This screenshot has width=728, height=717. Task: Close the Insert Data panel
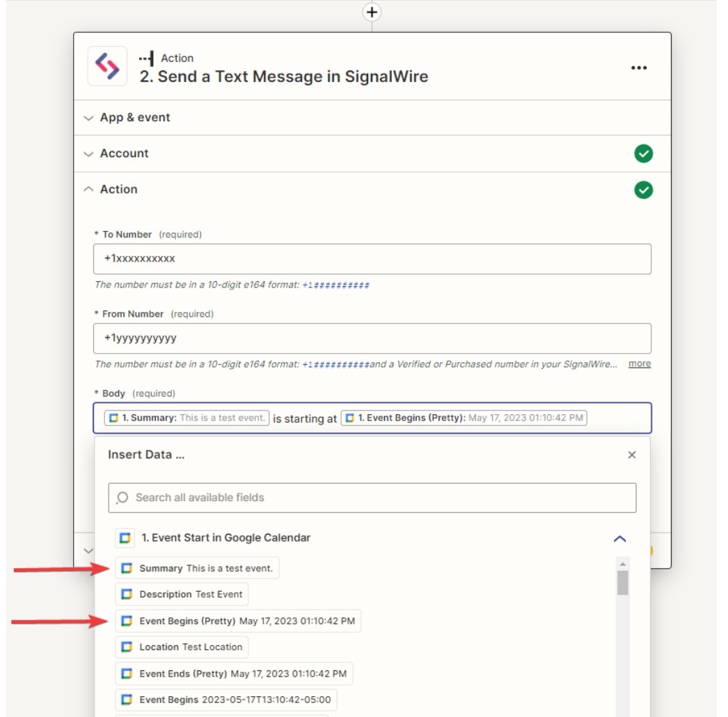click(x=631, y=455)
